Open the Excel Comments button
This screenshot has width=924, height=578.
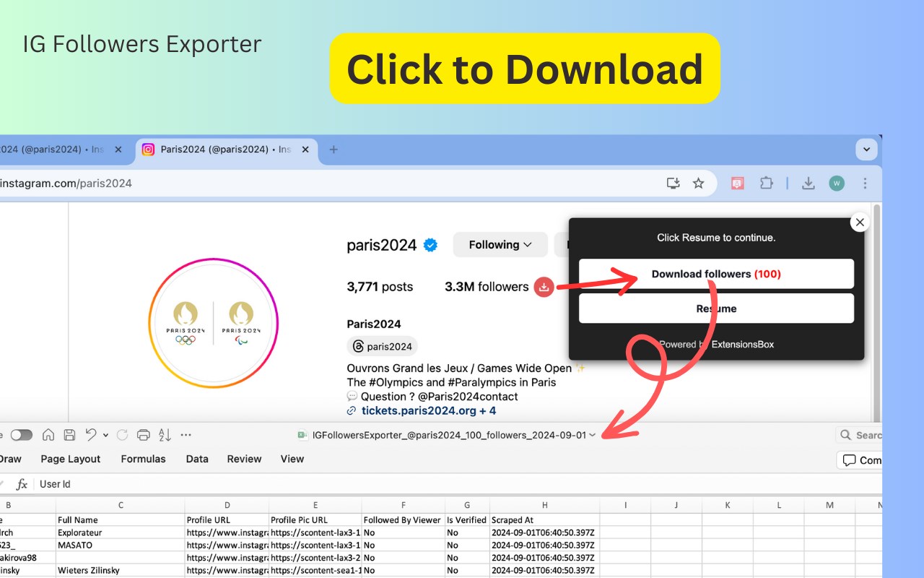click(859, 460)
